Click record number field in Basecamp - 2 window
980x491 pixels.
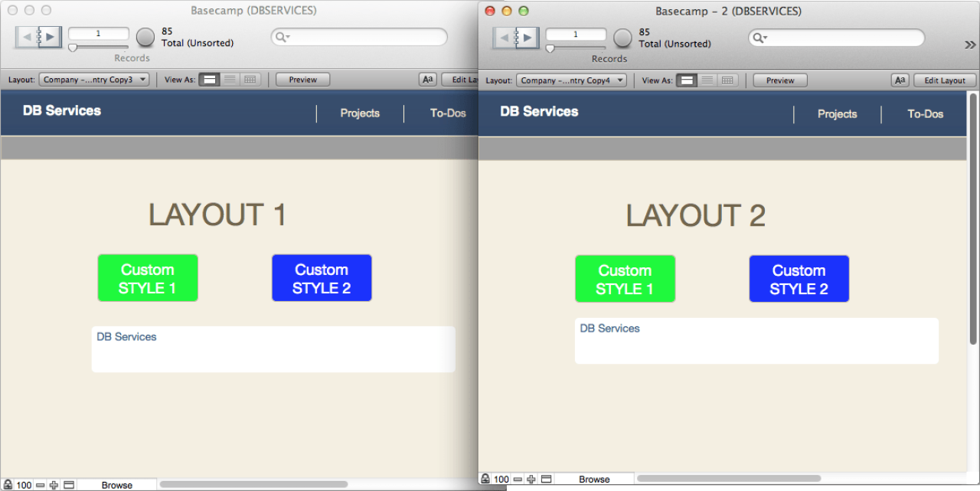[x=576, y=34]
